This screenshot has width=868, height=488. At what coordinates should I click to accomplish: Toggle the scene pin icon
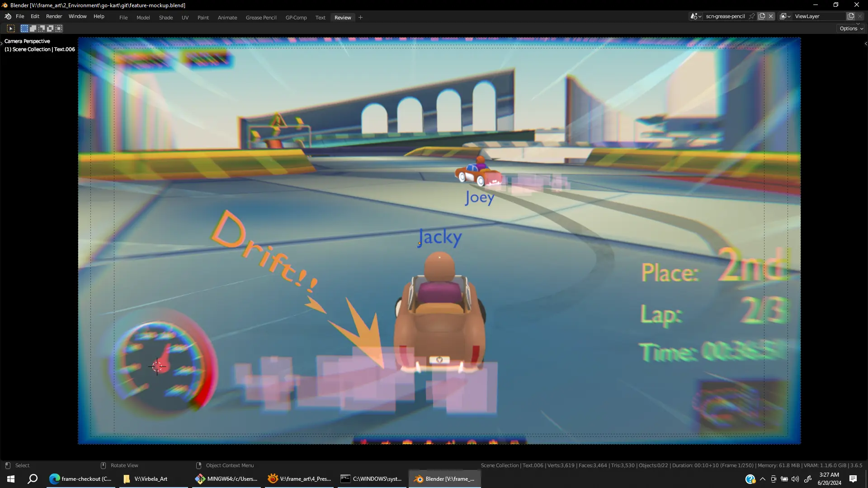click(752, 16)
